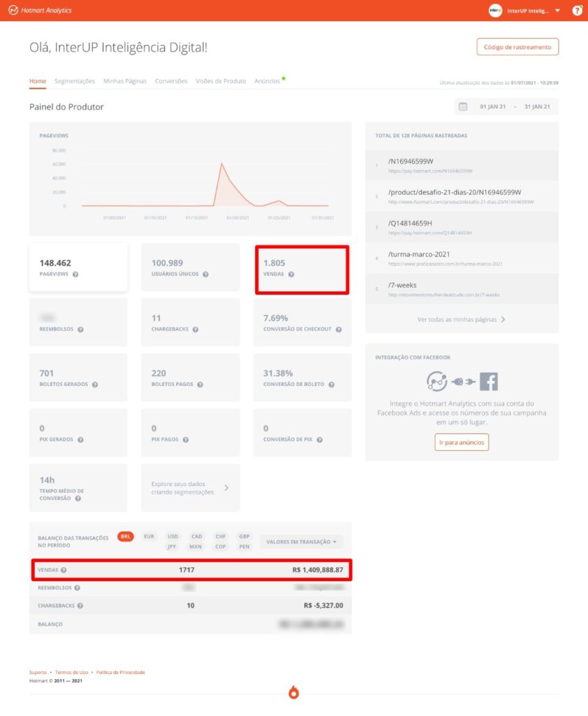
Task: Go to the Home tab
Action: coord(38,81)
